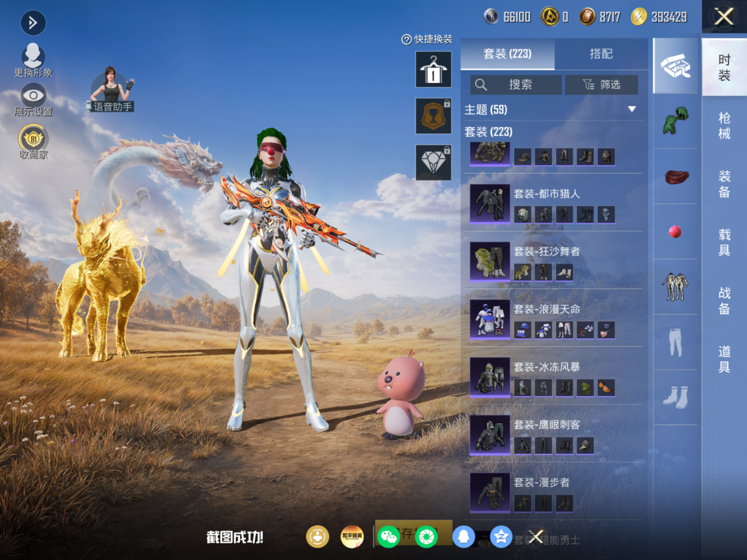This screenshot has height=560, width=747.
Task: Click the 快捷换装 help question mark
Action: tap(406, 39)
